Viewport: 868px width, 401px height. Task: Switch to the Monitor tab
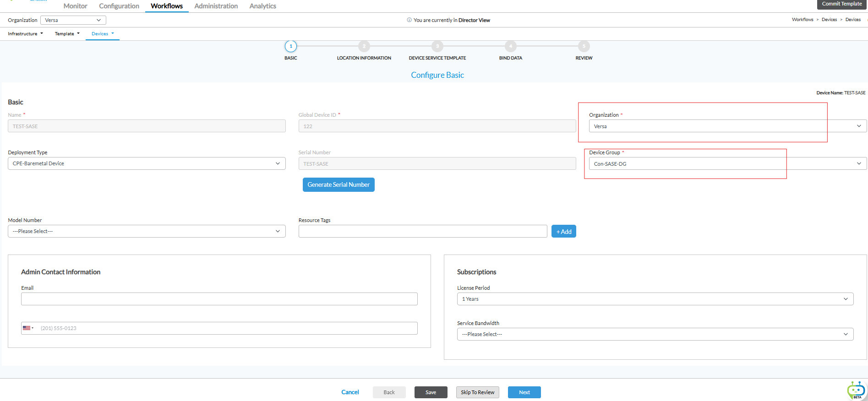tap(75, 6)
